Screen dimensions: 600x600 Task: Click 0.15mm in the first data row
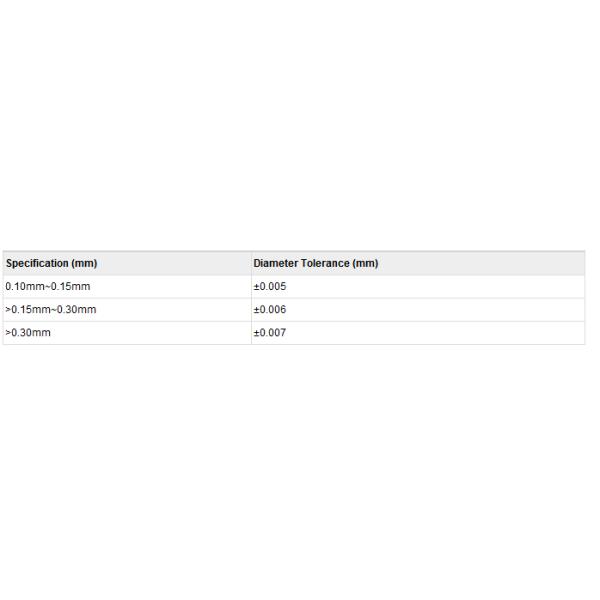[70, 287]
